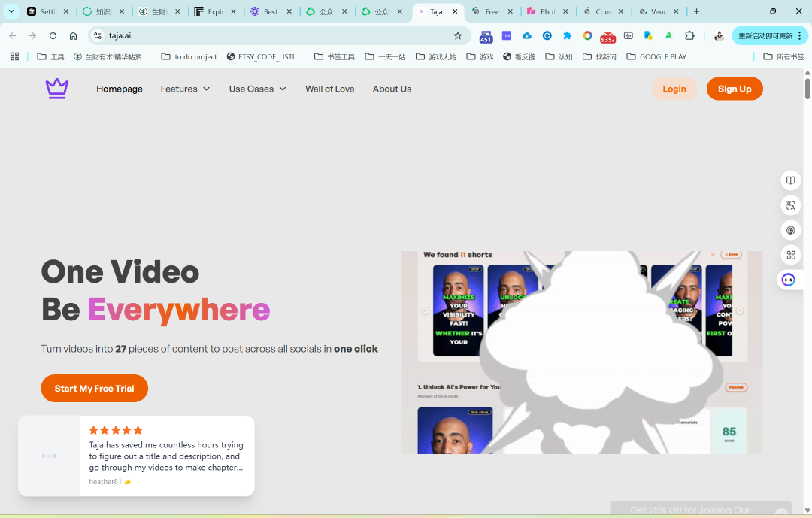Open the 游戏大站 bookmarks folder

[x=436, y=56]
